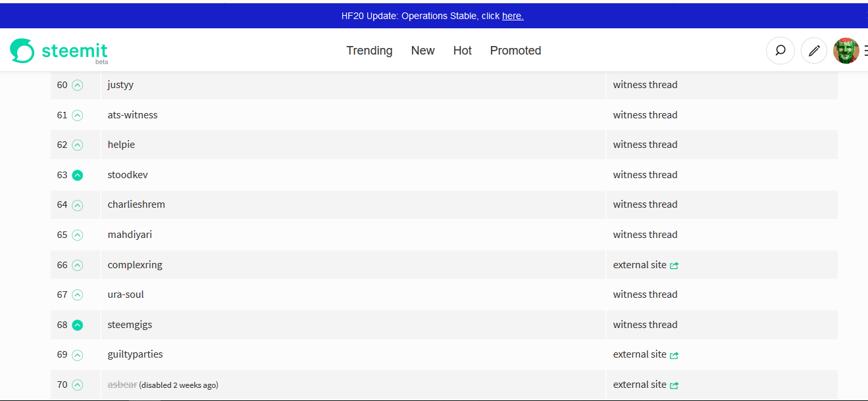The image size is (868, 401).
Task: Upvote witness ats-witness at rank 61
Action: [x=78, y=115]
